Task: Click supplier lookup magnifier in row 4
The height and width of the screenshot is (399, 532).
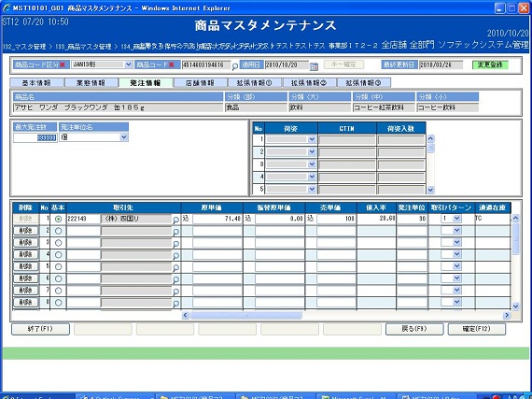Action: [x=175, y=256]
